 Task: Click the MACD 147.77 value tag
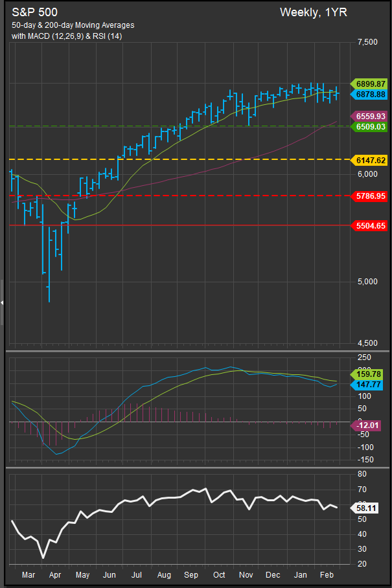[369, 385]
